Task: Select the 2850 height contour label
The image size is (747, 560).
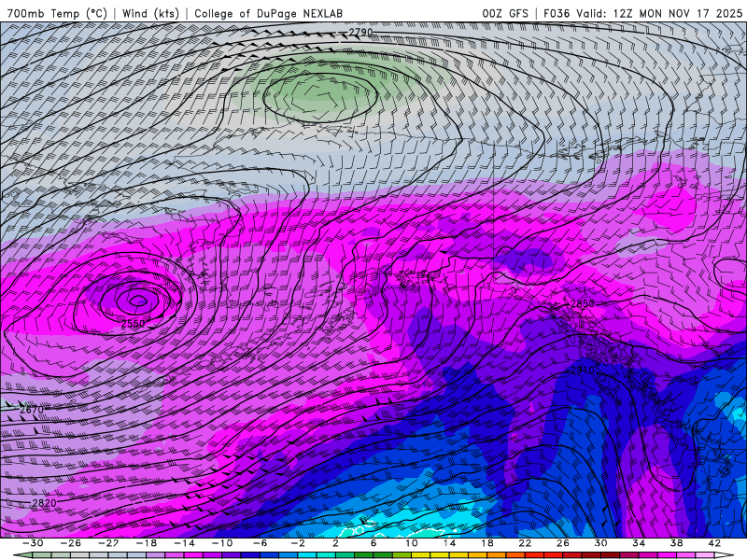Action: tap(582, 303)
